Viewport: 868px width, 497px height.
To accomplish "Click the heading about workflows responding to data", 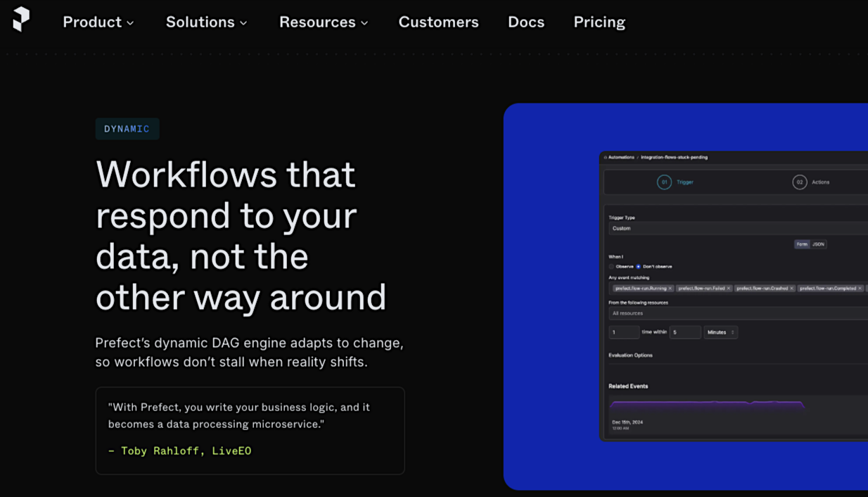I will click(x=241, y=235).
